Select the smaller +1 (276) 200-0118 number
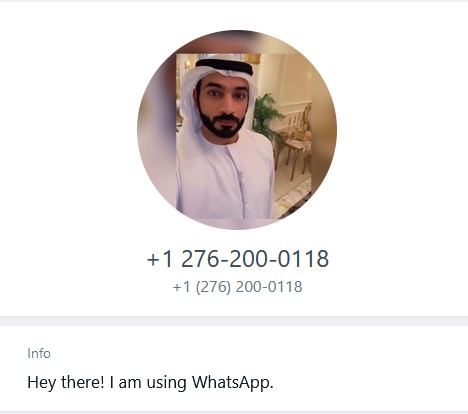Image resolution: width=468 pixels, height=414 pixels. [x=238, y=287]
